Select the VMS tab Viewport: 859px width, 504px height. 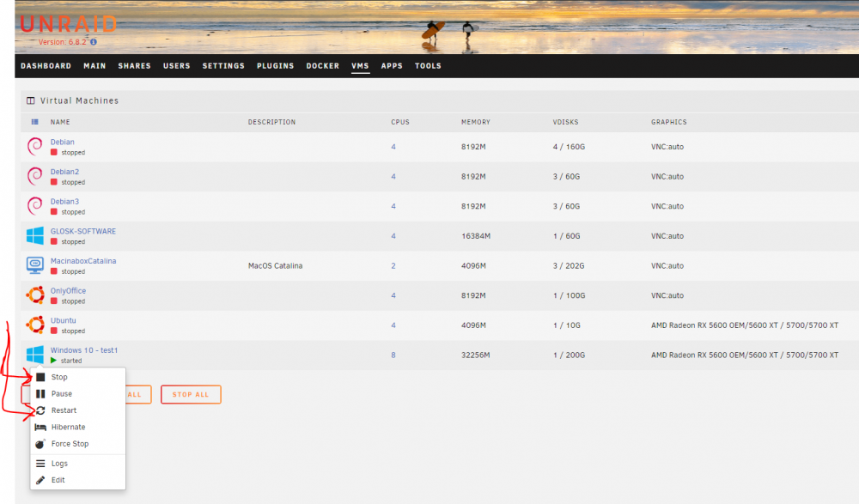point(360,66)
